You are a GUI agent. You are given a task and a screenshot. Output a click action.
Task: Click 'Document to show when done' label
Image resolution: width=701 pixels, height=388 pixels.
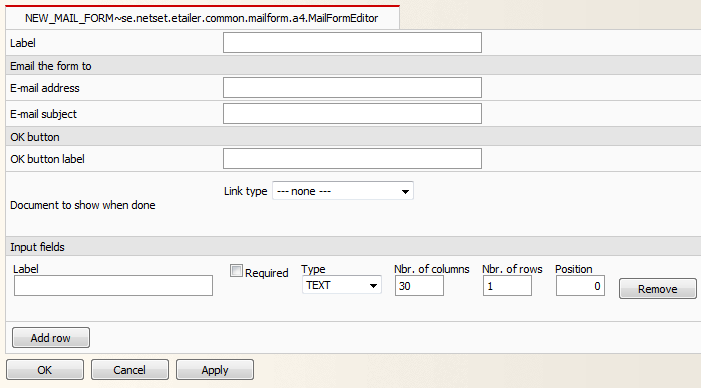click(x=83, y=205)
